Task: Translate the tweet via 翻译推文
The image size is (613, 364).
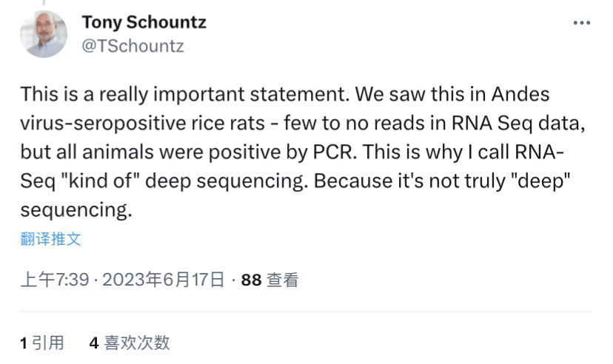Action: (50, 239)
